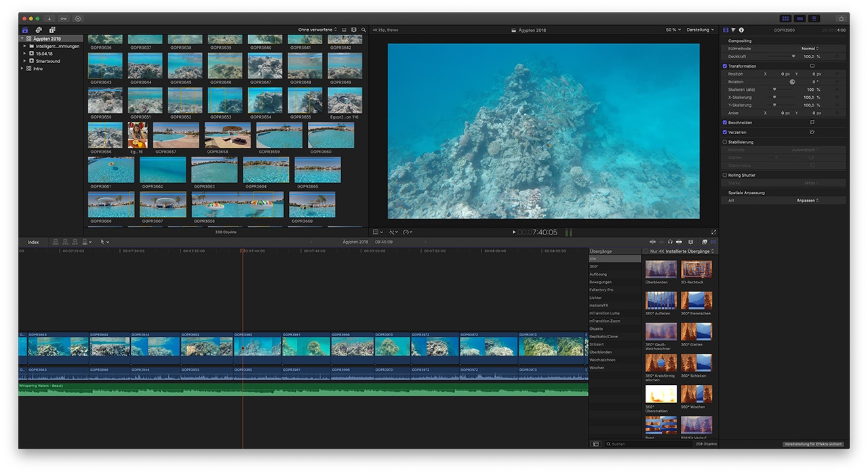Select the Stilisiert transition category
The width and height of the screenshot is (868, 473).
coord(596,344)
